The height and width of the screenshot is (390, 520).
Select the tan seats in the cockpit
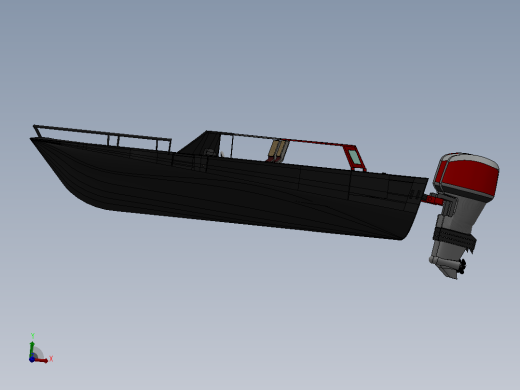click(x=279, y=150)
